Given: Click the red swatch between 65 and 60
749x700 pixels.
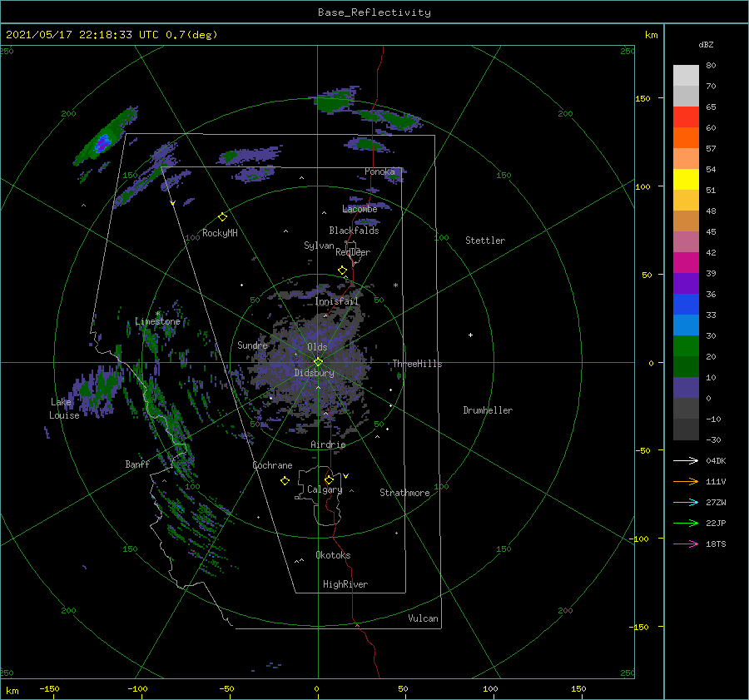Looking at the screenshot, I should (x=686, y=117).
